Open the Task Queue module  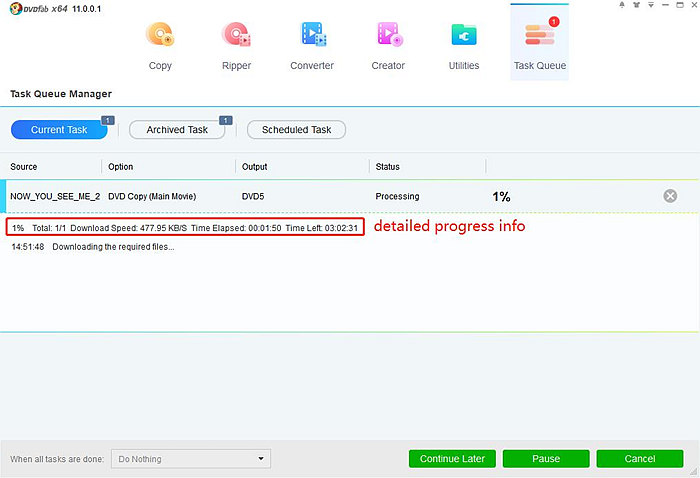click(x=540, y=43)
